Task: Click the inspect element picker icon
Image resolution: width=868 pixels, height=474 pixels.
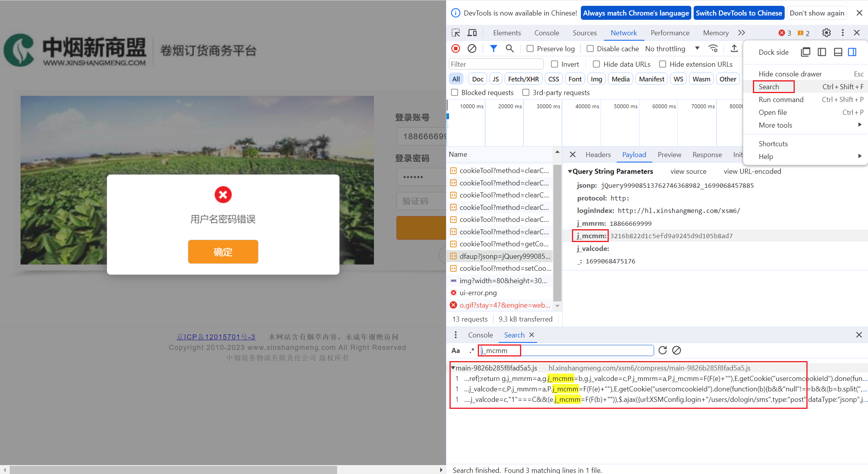Action: pyautogui.click(x=456, y=33)
